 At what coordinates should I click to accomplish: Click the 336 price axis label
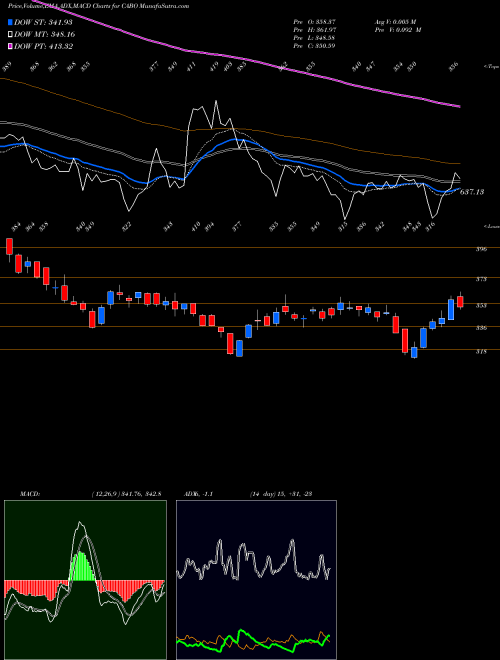[x=481, y=328]
